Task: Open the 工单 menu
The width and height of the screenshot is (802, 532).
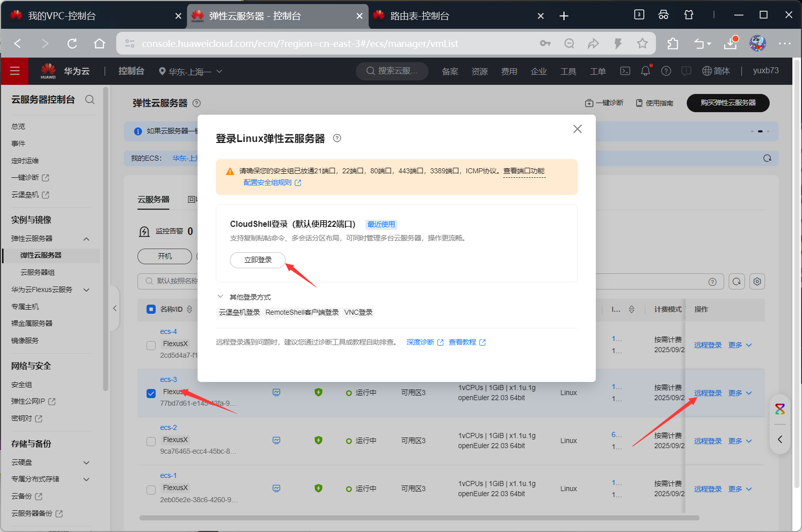Action: pos(598,71)
